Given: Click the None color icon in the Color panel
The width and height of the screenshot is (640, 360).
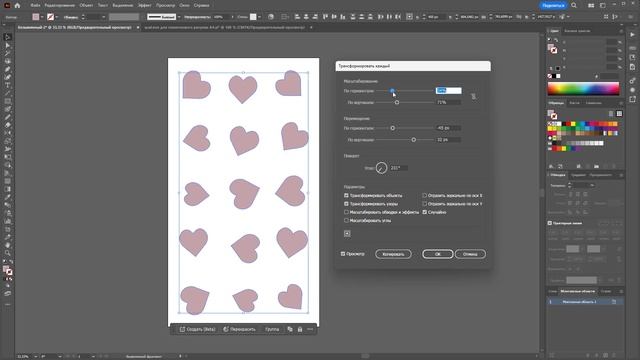Looking at the screenshot, I should pyautogui.click(x=550, y=76).
